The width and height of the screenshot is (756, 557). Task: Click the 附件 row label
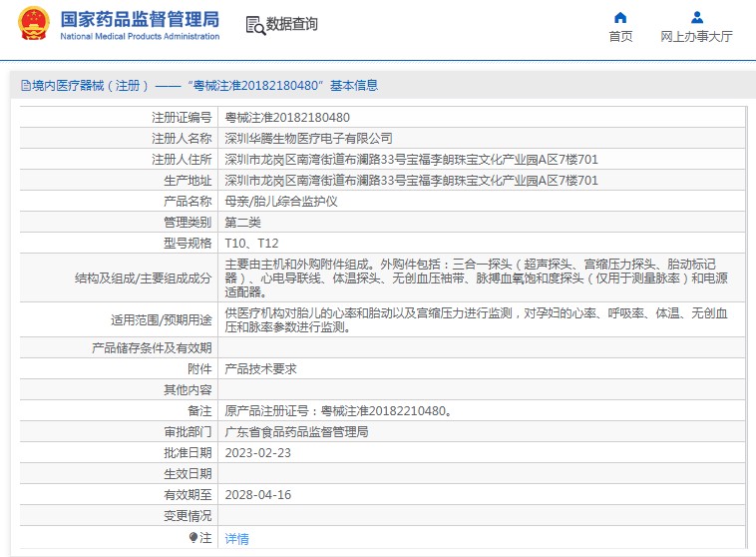point(199,369)
